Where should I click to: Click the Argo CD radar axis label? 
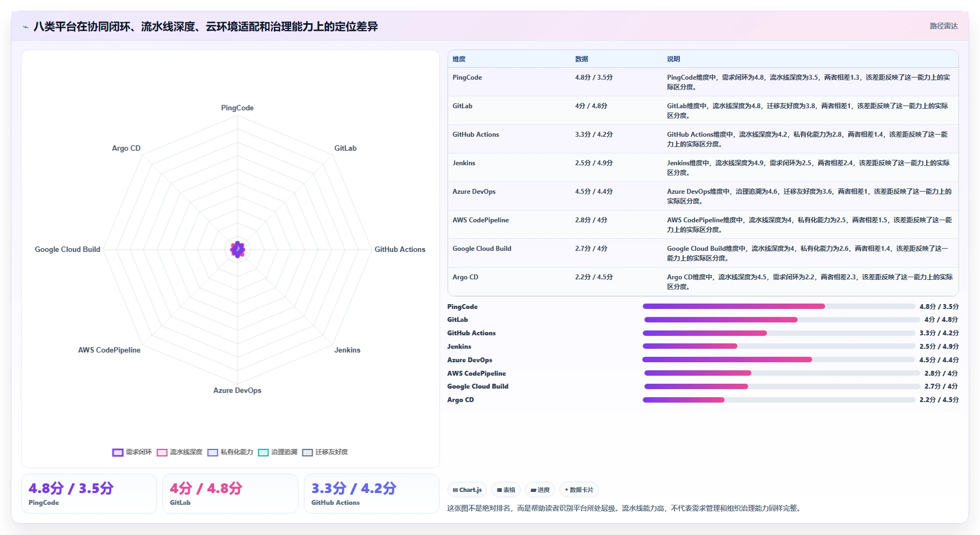pyautogui.click(x=126, y=148)
